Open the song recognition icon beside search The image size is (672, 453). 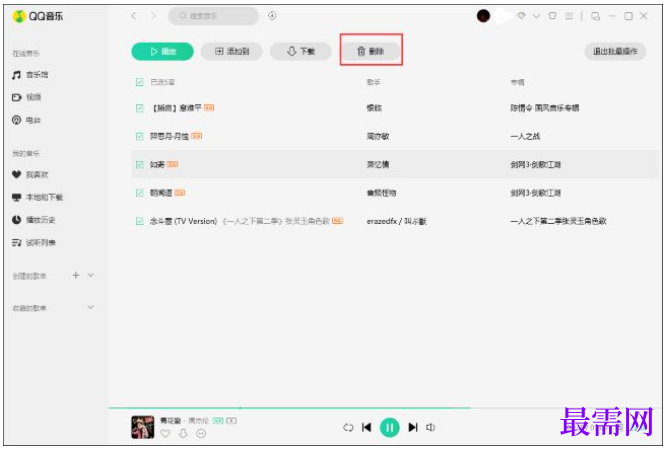click(x=272, y=16)
